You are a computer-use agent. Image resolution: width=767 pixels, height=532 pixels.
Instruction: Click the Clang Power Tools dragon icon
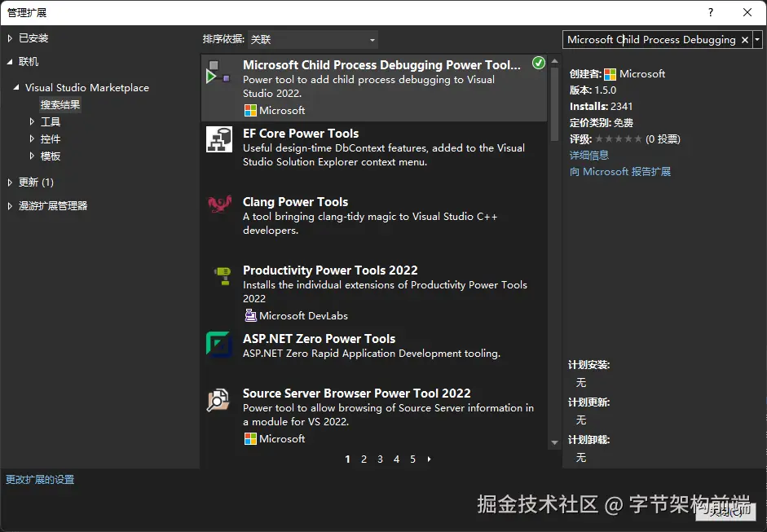(x=219, y=204)
